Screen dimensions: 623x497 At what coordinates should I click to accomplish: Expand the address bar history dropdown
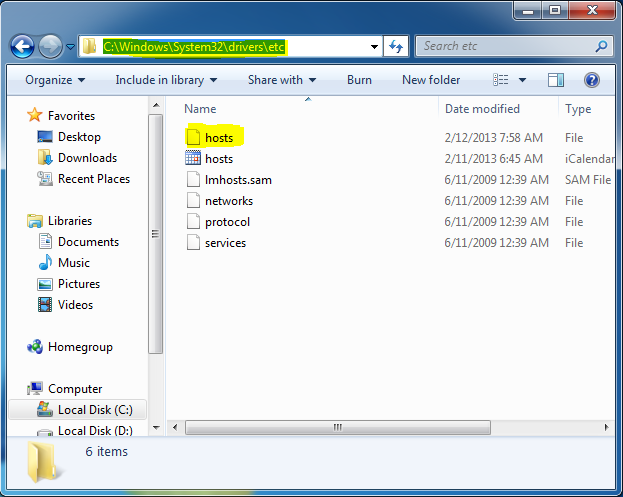tap(374, 47)
